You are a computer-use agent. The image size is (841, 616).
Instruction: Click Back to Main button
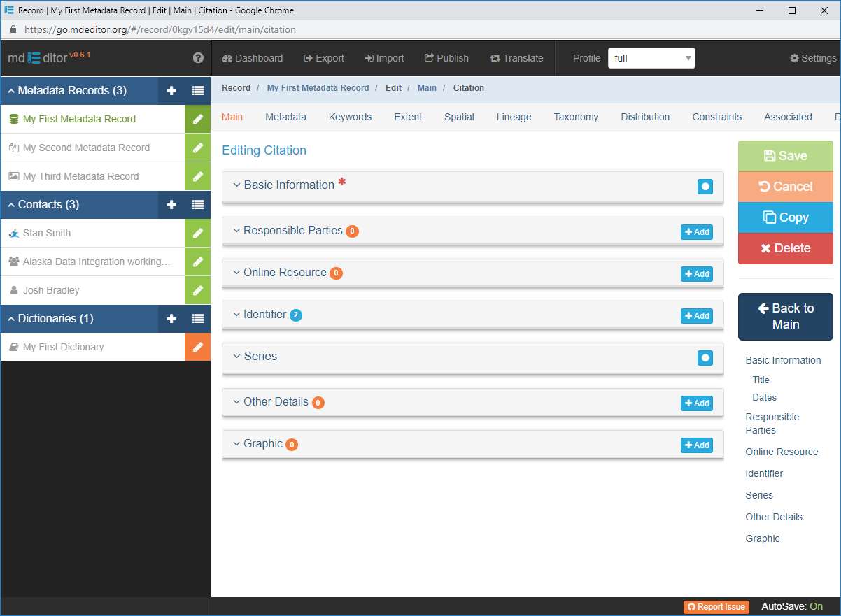click(x=786, y=317)
